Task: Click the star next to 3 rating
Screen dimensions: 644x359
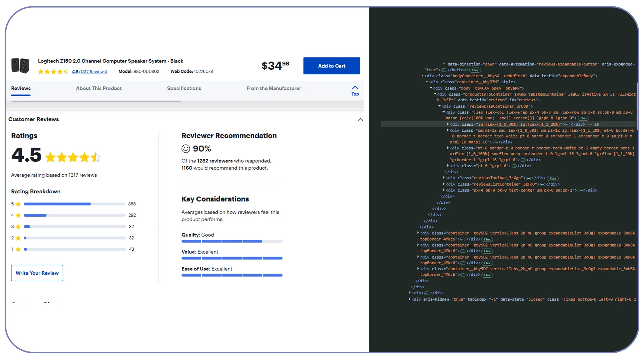Action: click(x=18, y=227)
